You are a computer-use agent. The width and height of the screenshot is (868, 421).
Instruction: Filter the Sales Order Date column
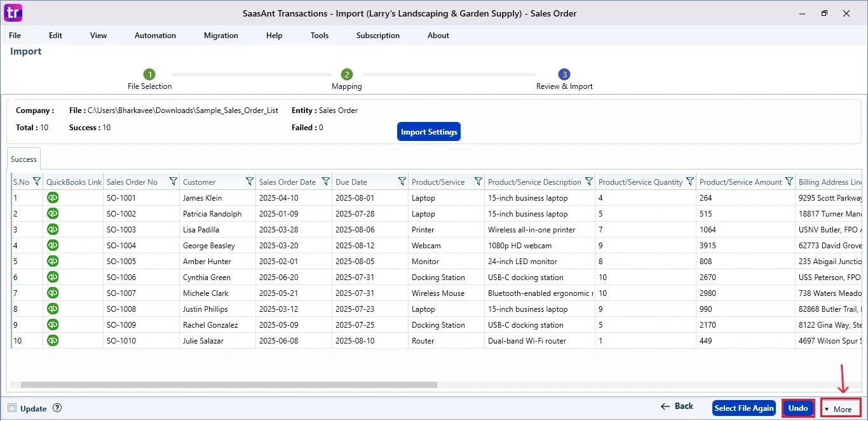pos(325,182)
